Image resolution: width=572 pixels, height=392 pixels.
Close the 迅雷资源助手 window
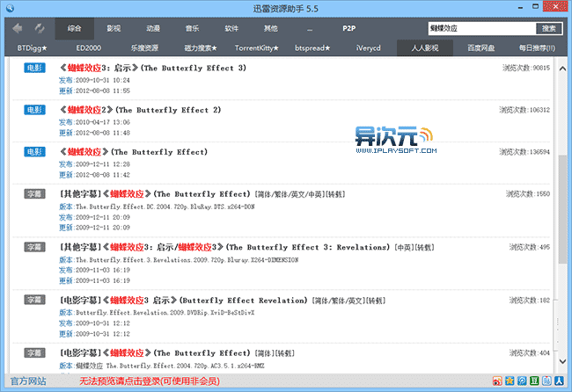coord(555,6)
